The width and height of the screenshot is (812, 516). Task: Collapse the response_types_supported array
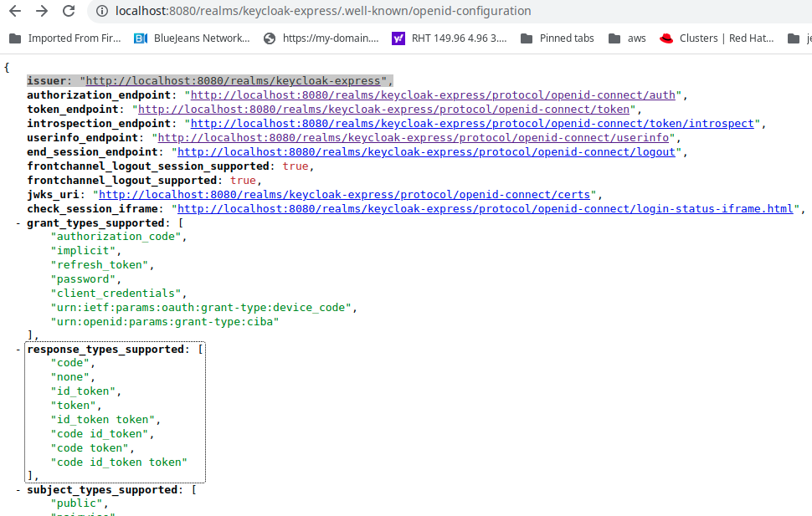coord(18,350)
